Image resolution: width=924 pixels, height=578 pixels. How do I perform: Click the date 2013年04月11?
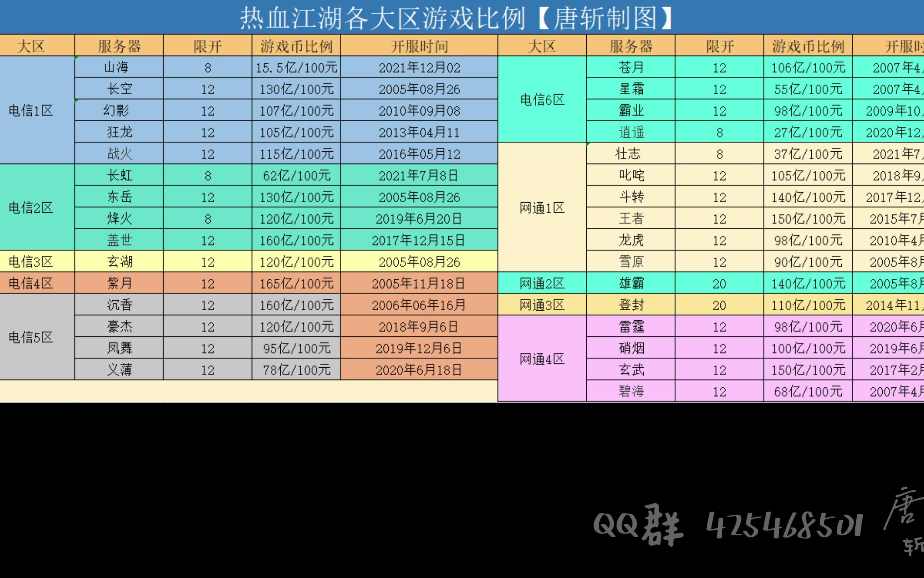pos(419,132)
